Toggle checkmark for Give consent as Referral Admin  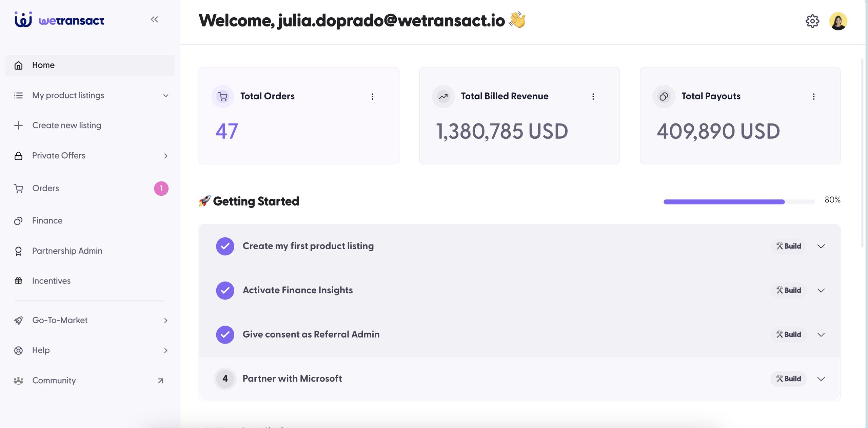click(x=225, y=334)
